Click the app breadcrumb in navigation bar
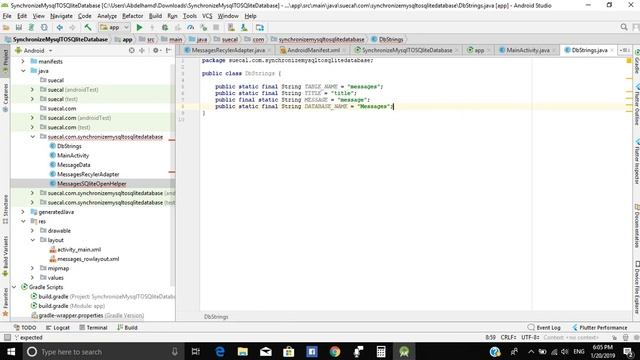 [124, 40]
